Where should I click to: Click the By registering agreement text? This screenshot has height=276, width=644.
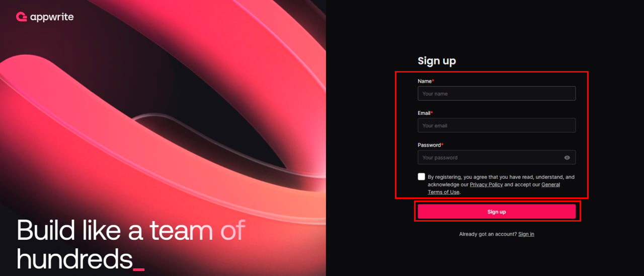[x=501, y=184]
